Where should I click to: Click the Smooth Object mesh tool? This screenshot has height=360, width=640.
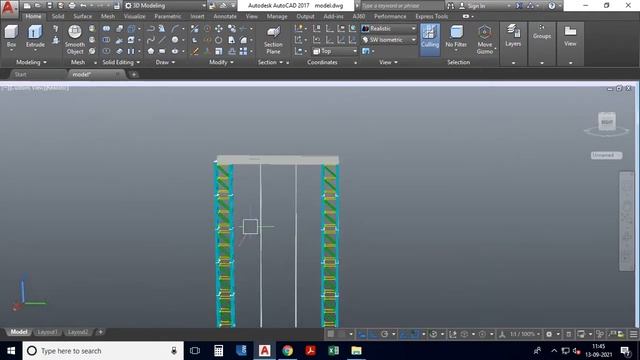pos(75,40)
